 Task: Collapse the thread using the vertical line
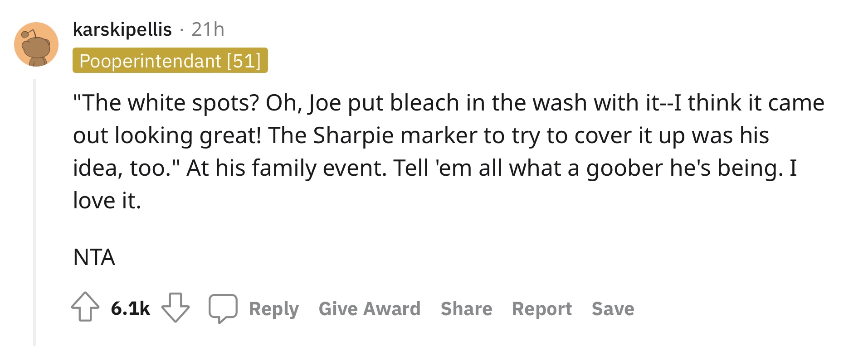click(x=34, y=212)
